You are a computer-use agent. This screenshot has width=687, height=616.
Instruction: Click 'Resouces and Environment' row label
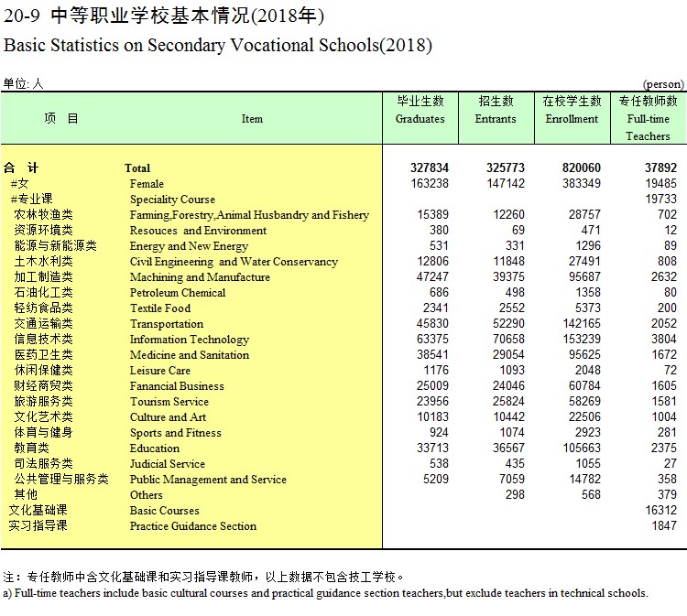point(198,231)
